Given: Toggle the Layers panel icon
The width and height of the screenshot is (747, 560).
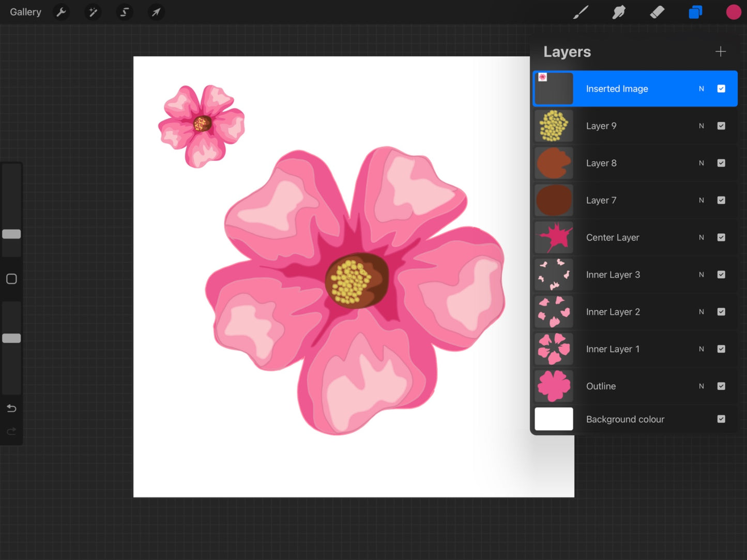Looking at the screenshot, I should click(695, 12).
